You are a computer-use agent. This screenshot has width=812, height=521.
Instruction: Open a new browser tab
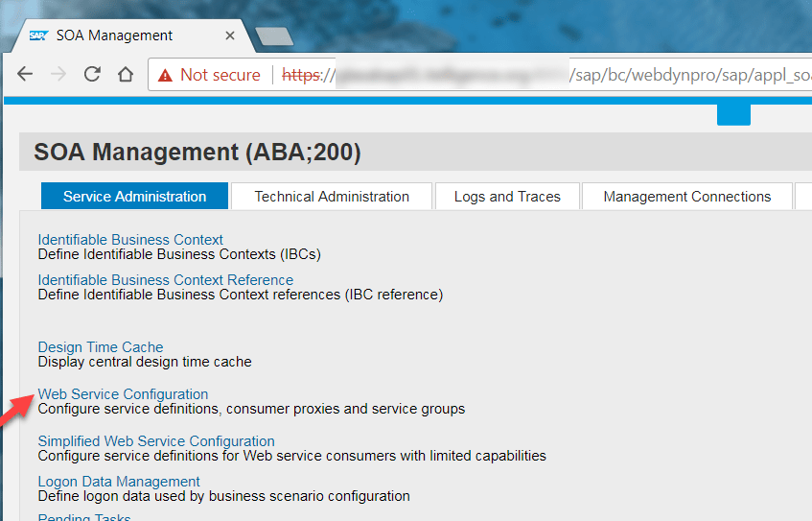coord(274,36)
